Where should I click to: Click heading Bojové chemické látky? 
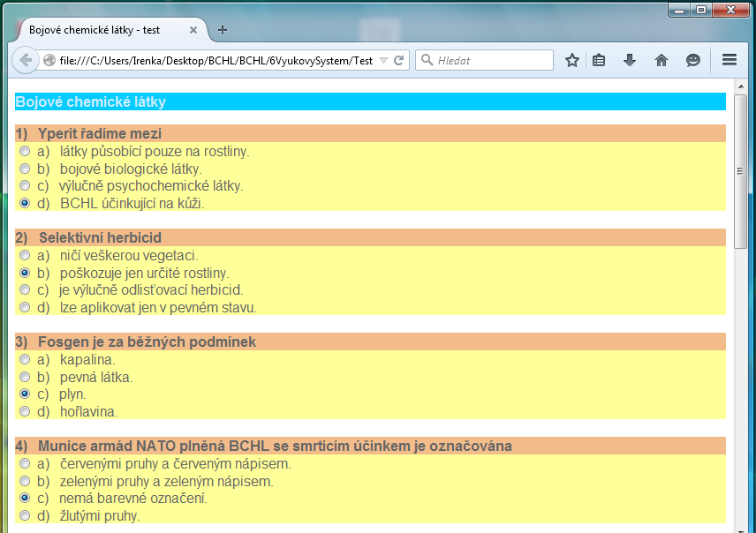point(91,101)
